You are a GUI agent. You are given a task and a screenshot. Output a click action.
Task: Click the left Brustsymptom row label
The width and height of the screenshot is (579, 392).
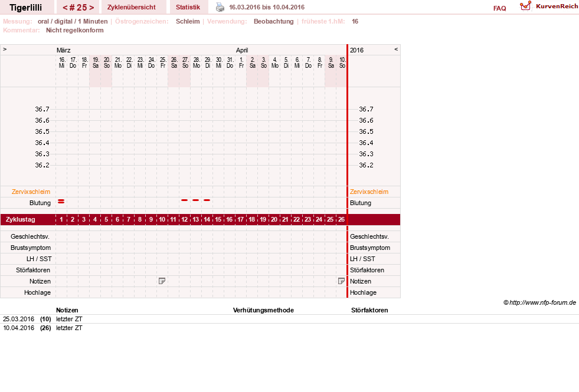tap(31, 248)
